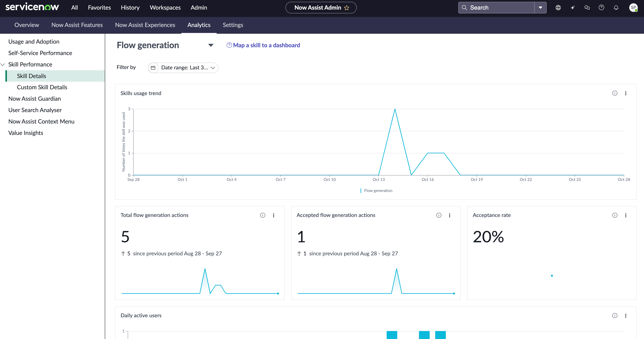Open Self-Service Performance analytics
Viewport: 644px width, 339px height.
(40, 53)
